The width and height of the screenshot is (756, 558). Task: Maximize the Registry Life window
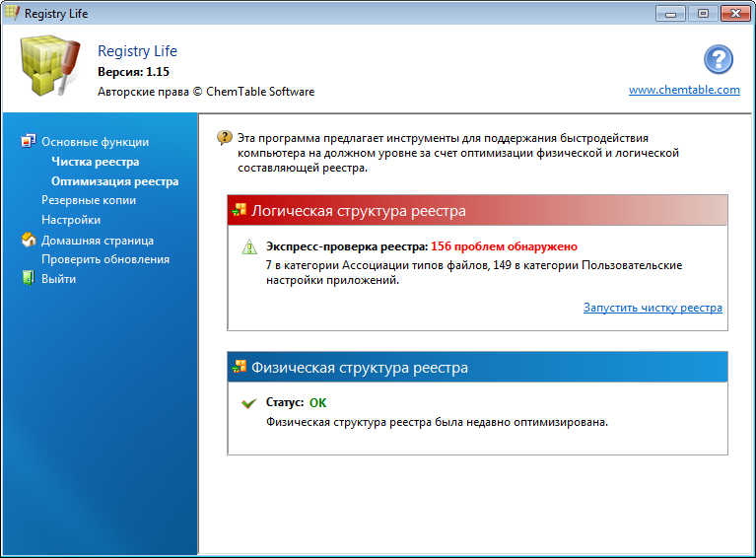coord(703,14)
